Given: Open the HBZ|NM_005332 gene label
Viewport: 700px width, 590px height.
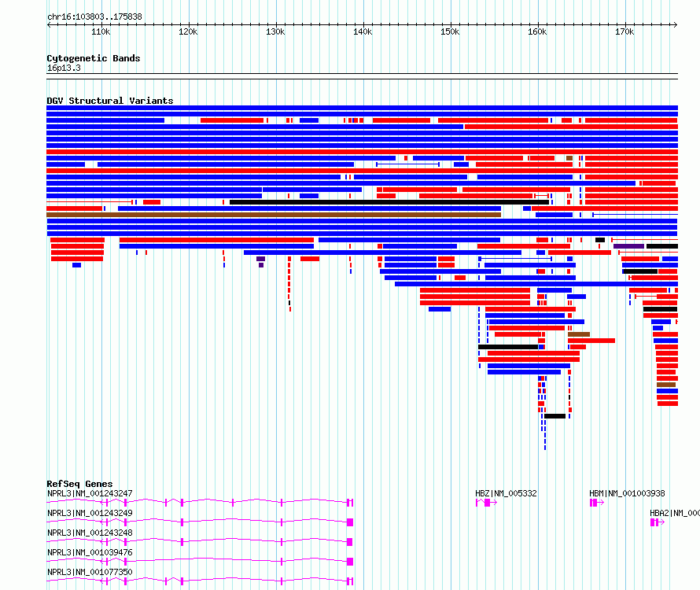Looking at the screenshot, I should click(506, 493).
